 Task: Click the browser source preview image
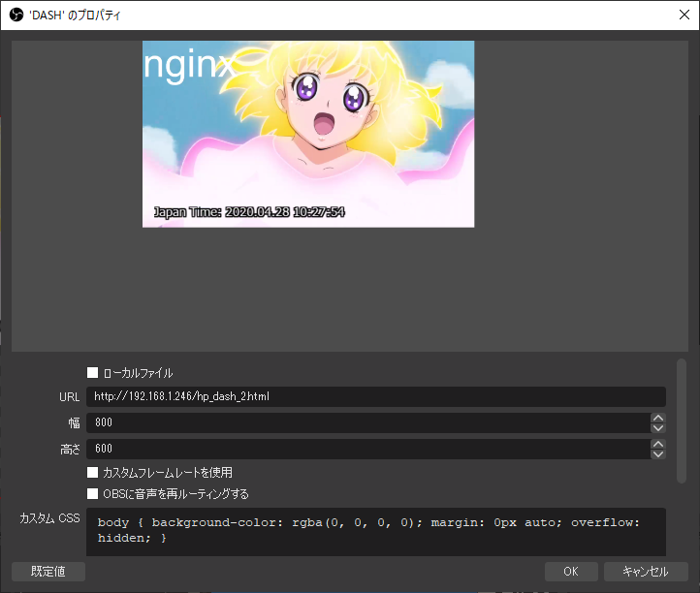coord(308,134)
